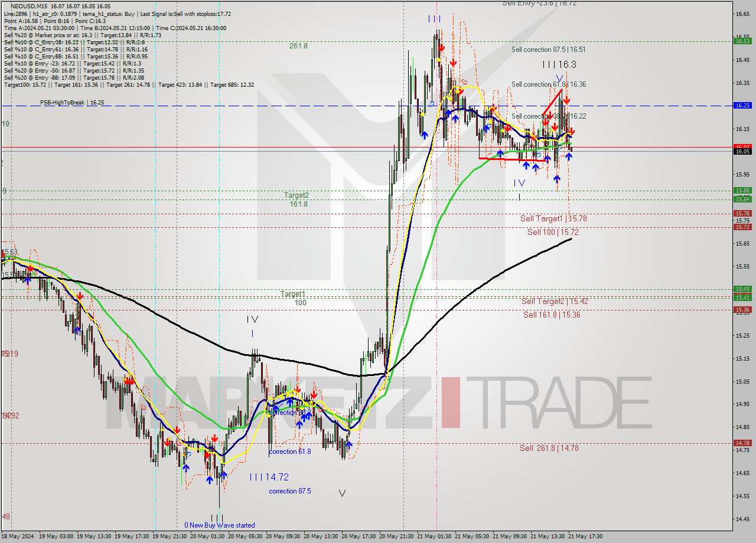Screen dimensions: 756x543
Task: Click the '19 May 13:30' time axis label
Action: [94, 537]
